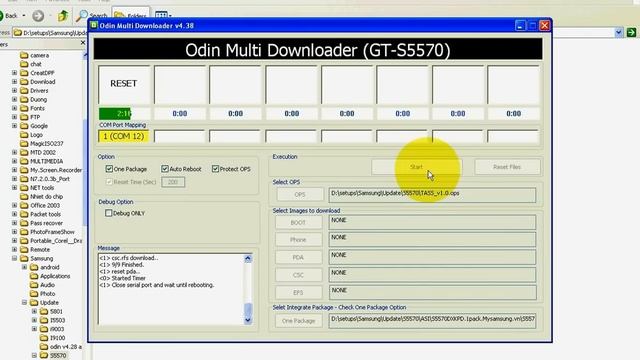
Task: Click down arrow in Message log scrollbar
Action: click(248, 320)
